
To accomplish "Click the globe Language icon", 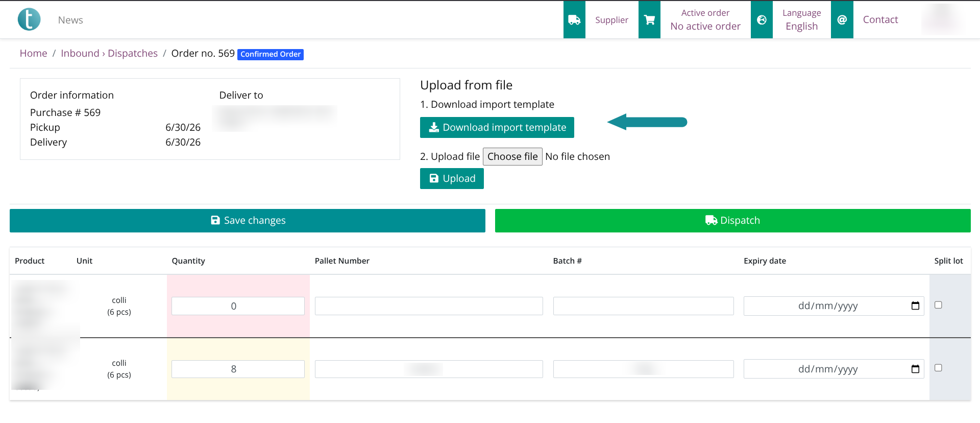I will pyautogui.click(x=762, y=19).
